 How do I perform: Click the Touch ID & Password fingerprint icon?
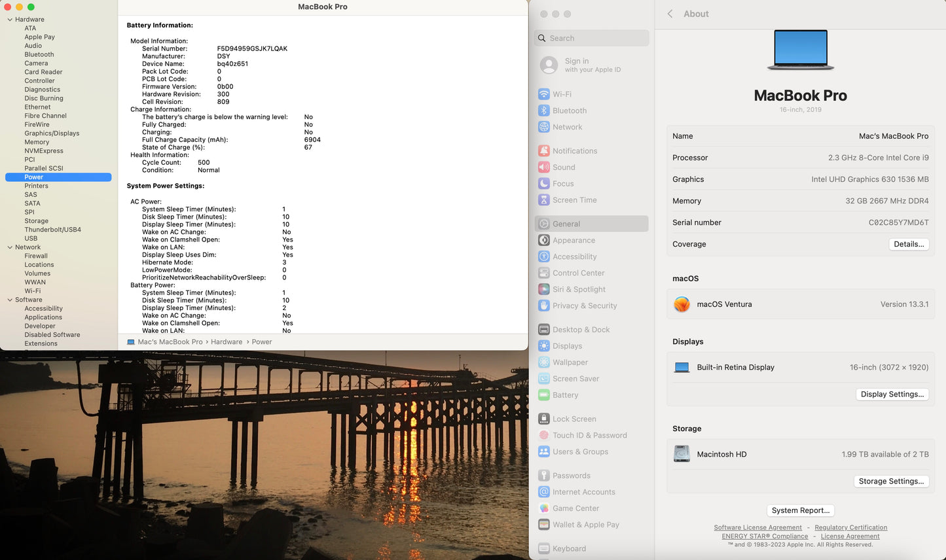click(543, 435)
